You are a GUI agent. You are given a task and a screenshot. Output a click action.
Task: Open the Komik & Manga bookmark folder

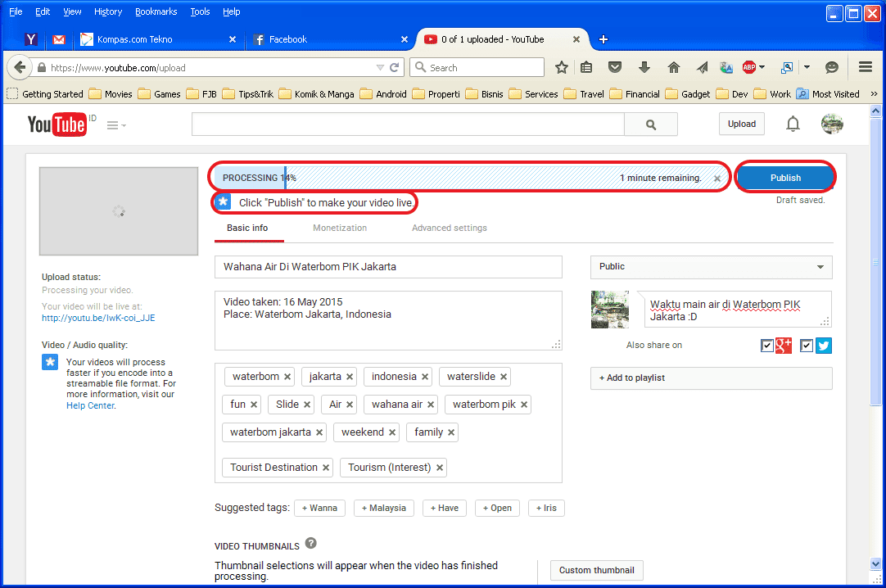[316, 93]
